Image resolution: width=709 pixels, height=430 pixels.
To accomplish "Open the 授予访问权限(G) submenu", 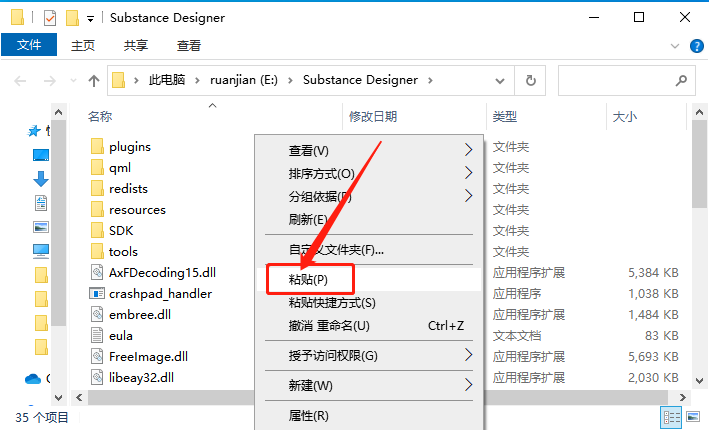I will pyautogui.click(x=369, y=355).
